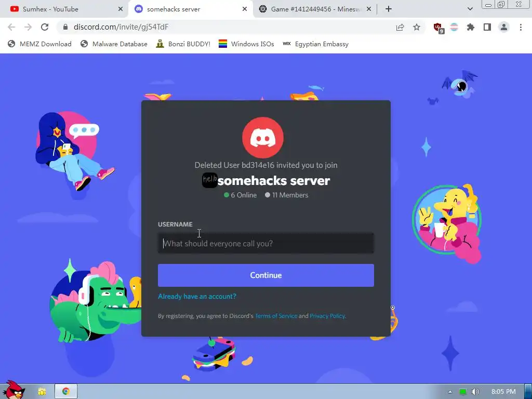Open the Bonzi BUDDY! bookmark

pyautogui.click(x=183, y=44)
